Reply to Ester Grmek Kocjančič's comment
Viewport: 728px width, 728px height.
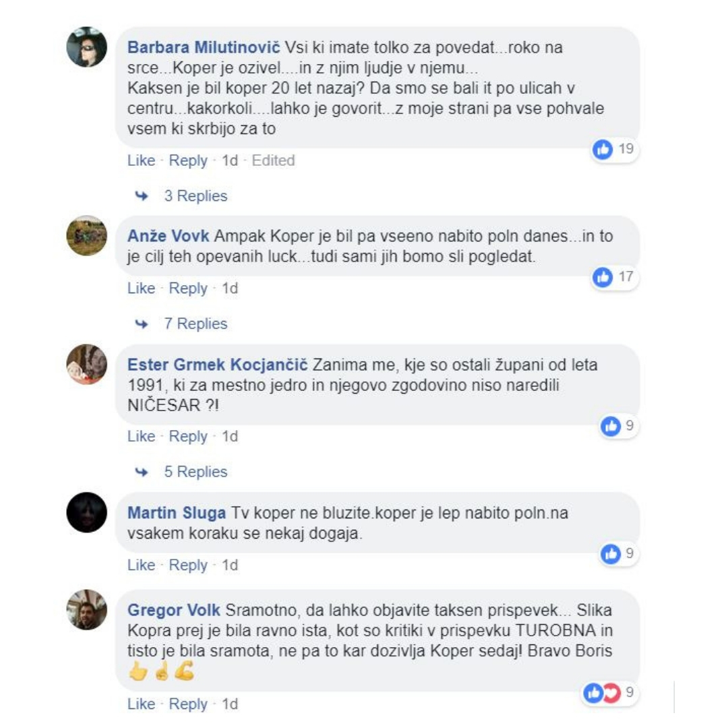[x=188, y=436]
